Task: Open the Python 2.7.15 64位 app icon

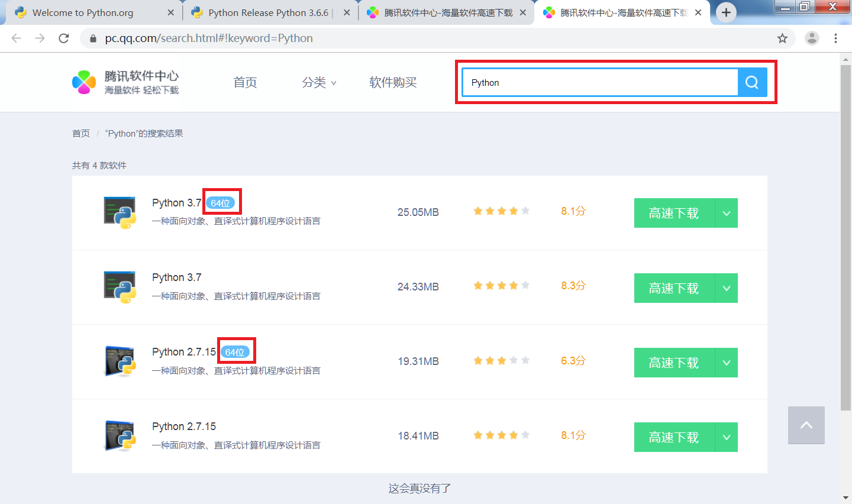Action: click(120, 361)
